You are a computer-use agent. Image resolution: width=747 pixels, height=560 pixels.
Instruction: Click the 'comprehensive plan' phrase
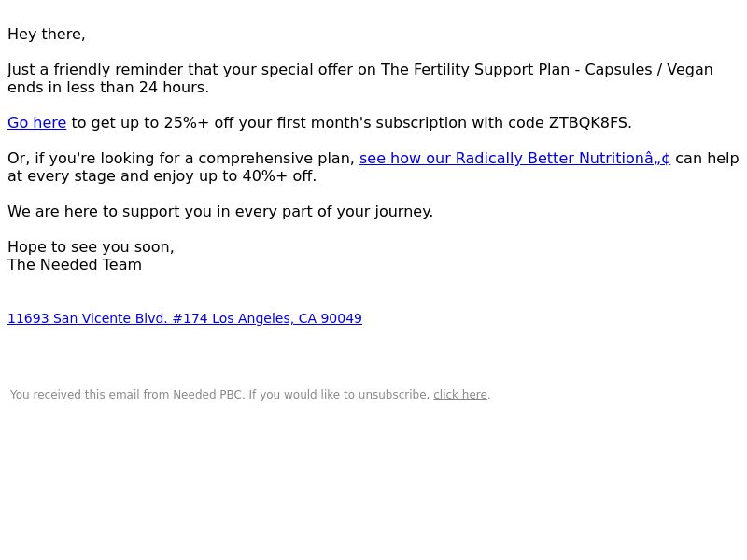274,158
